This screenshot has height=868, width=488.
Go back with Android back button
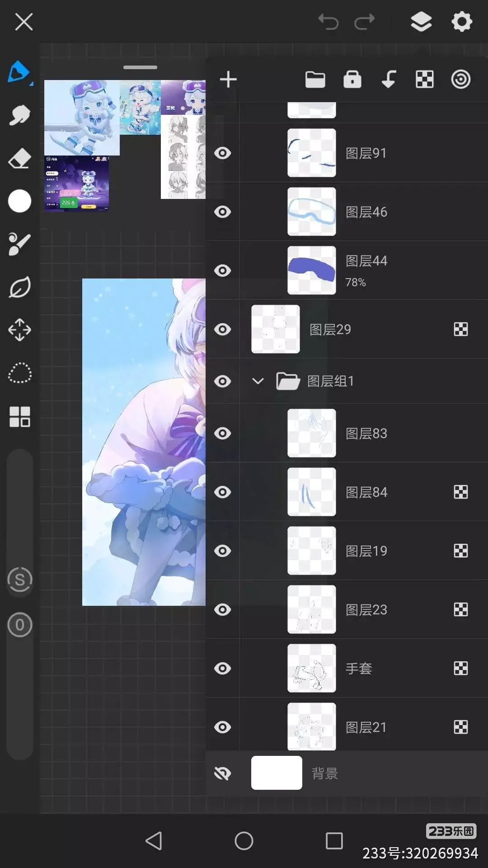click(x=154, y=841)
